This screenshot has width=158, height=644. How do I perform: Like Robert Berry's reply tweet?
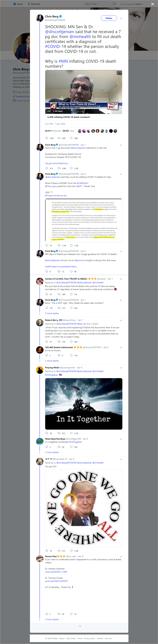coord(71,342)
